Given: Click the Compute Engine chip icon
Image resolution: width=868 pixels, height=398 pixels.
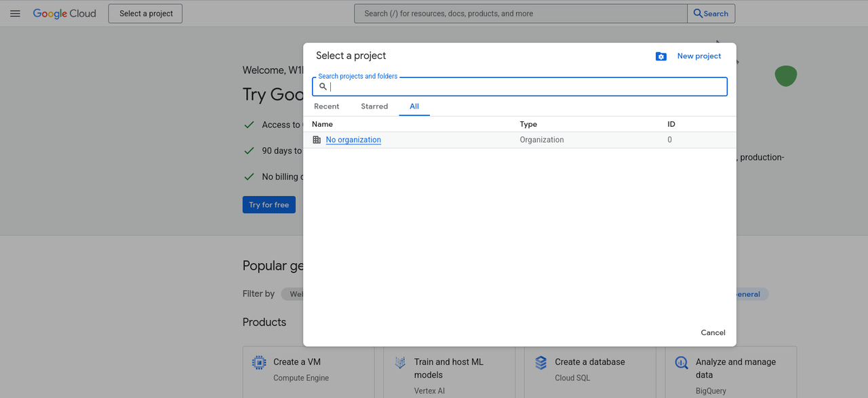Looking at the screenshot, I should (259, 363).
